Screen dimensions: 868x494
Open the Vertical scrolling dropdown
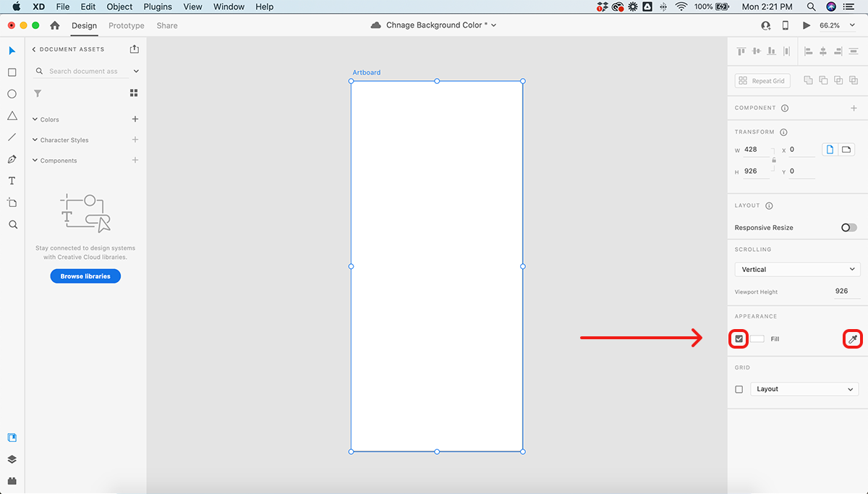coord(797,269)
